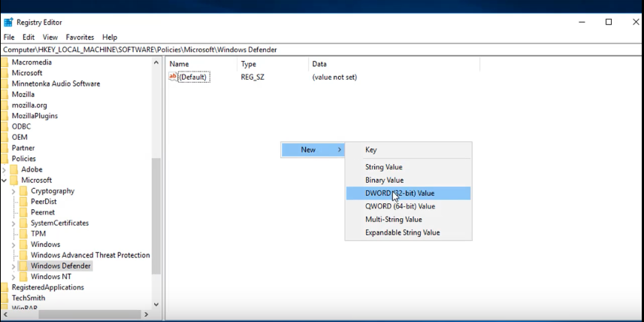The image size is (644, 322).
Task: Click the Windows NT folder icon
Action: [23, 276]
